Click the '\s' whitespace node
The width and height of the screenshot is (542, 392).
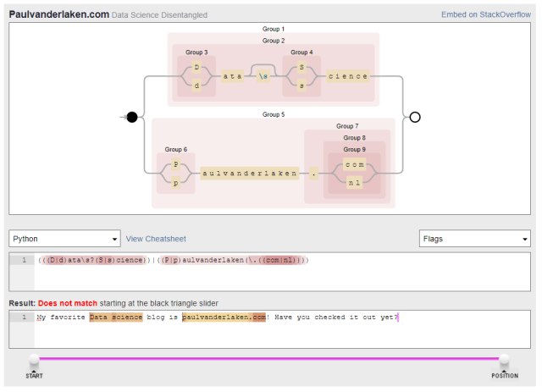tap(263, 76)
